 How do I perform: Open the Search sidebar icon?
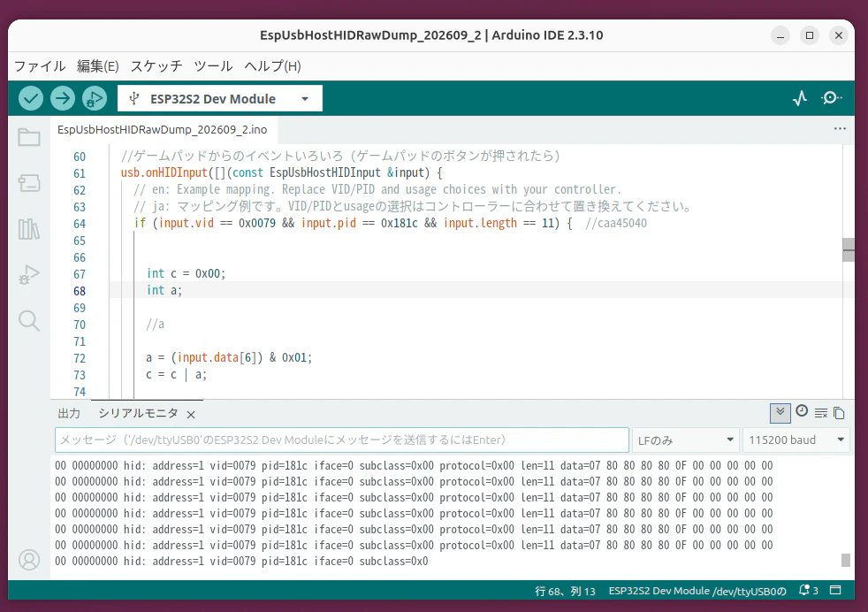click(29, 320)
